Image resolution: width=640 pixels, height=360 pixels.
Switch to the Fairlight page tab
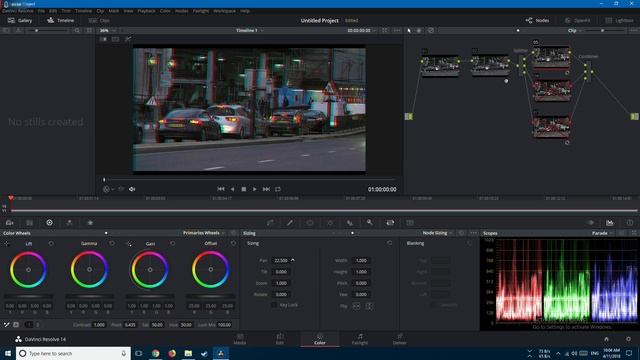[360, 339]
